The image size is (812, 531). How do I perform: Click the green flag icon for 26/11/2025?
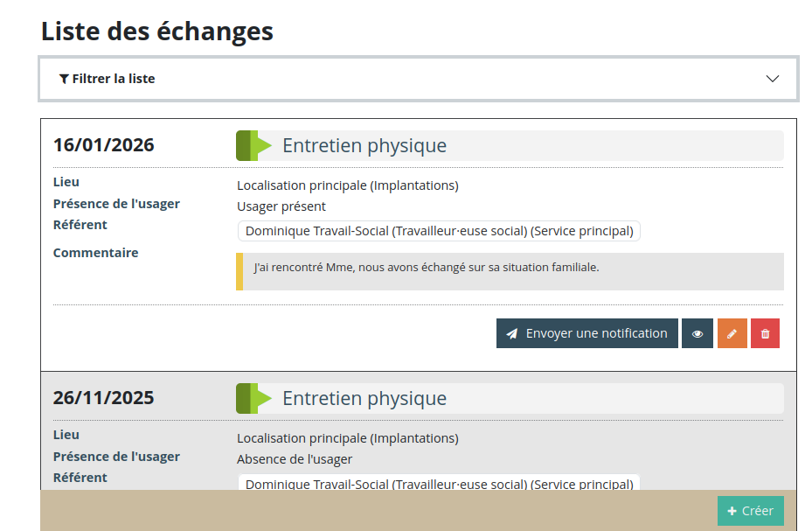253,398
